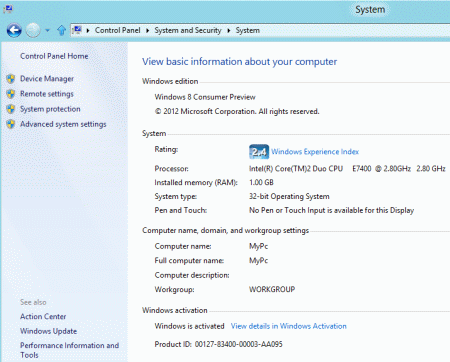The height and width of the screenshot is (362, 450).
Task: Click shield icon beside Device Manager
Action: [11, 79]
